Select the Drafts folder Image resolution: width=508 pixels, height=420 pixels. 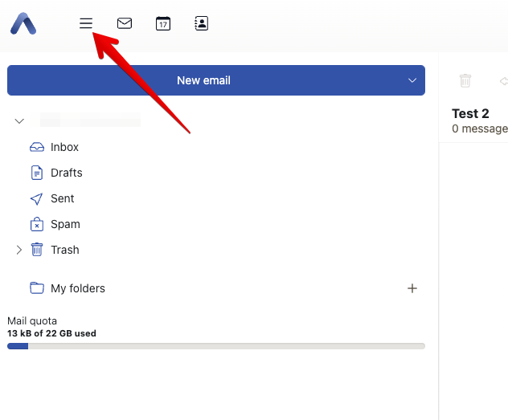[x=66, y=173]
